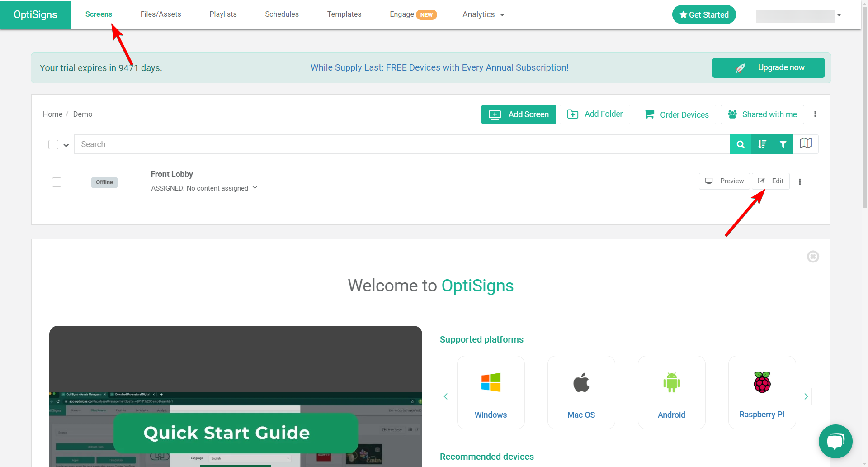The width and height of the screenshot is (868, 467).
Task: Click the Get Started button
Action: 704,14
